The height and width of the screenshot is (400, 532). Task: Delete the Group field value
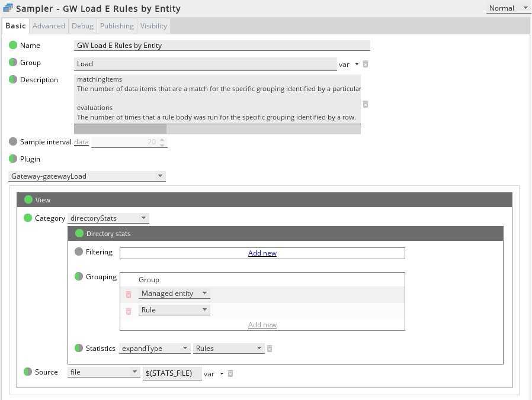(x=366, y=64)
